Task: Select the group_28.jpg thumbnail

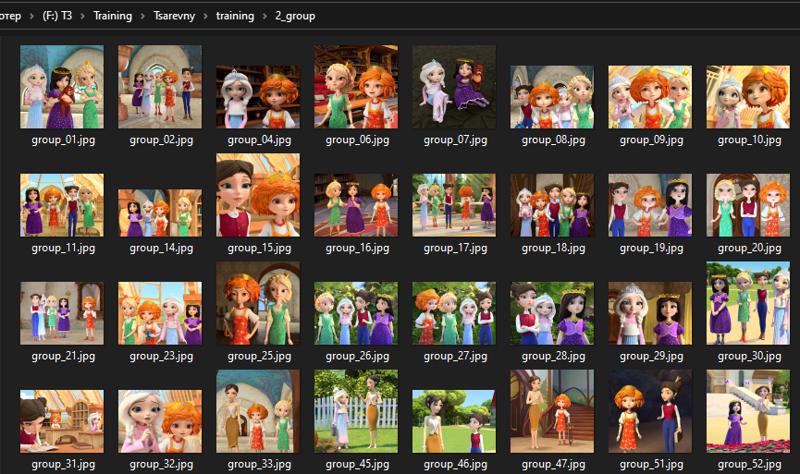Action: (552, 313)
